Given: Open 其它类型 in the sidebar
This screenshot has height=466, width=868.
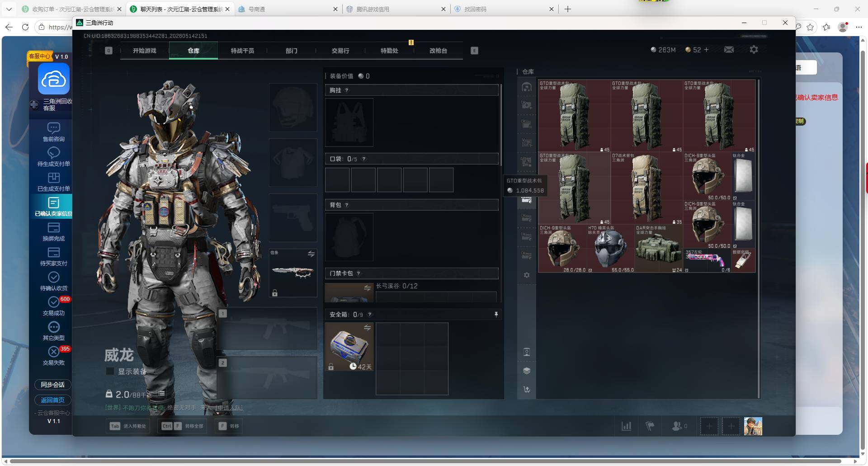Looking at the screenshot, I should pyautogui.click(x=53, y=331).
